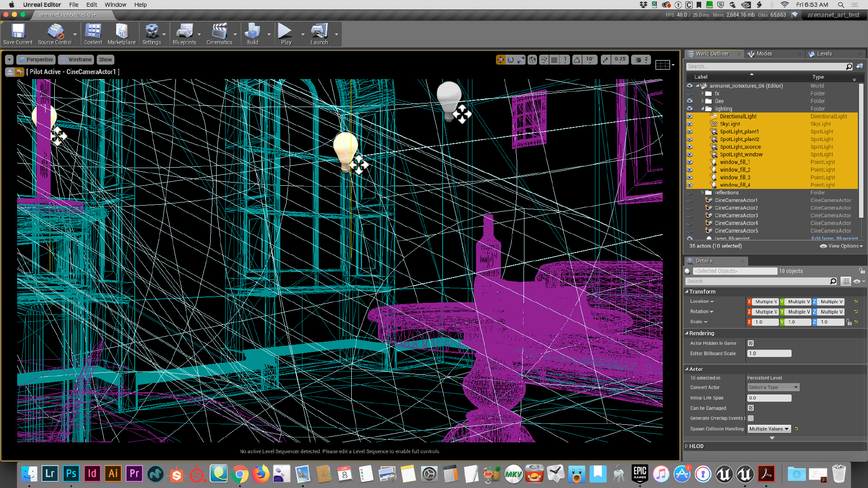The height and width of the screenshot is (488, 868).
Task: Toggle Actor Hidden In Game checkbox
Action: (750, 343)
